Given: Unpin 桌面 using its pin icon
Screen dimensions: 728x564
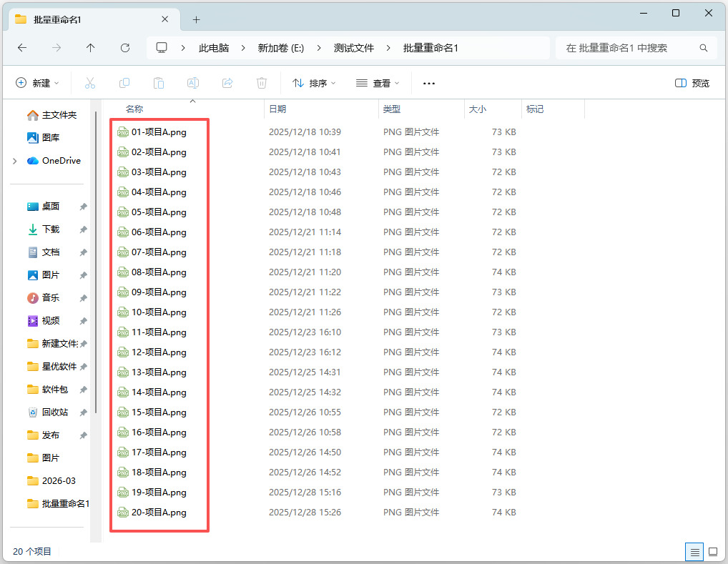Looking at the screenshot, I should point(83,207).
